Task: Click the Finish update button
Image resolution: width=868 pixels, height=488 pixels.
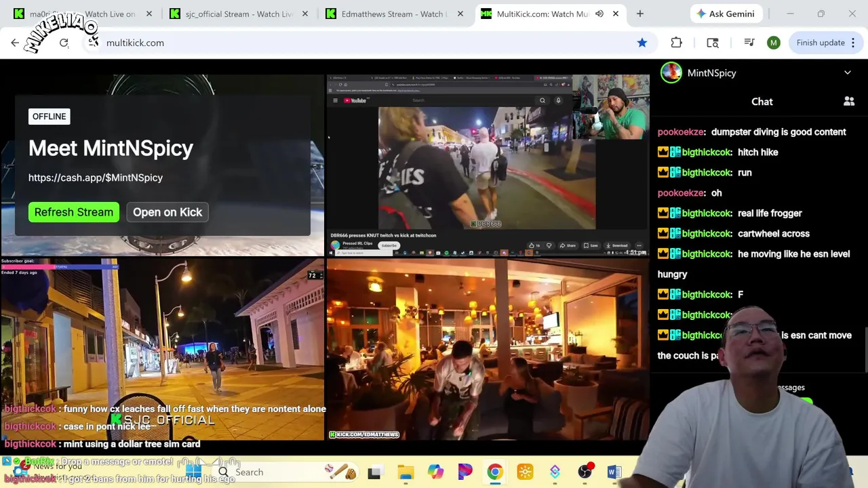Action: [x=825, y=43]
